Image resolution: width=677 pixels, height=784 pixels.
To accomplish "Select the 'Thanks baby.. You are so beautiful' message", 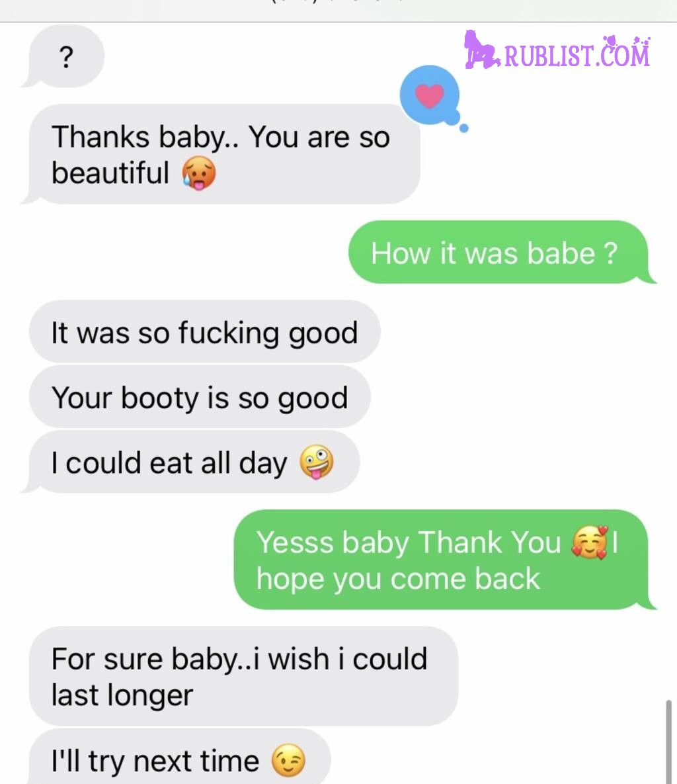I will [221, 154].
